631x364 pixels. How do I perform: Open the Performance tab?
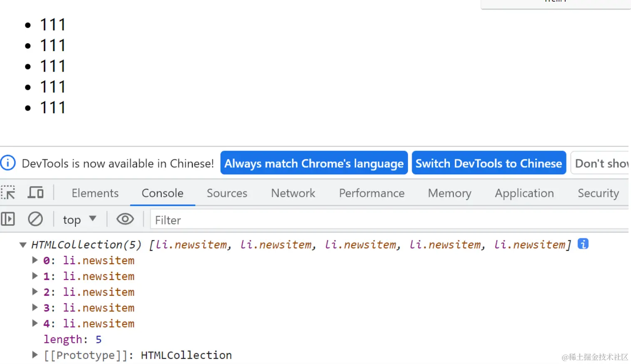coord(372,193)
